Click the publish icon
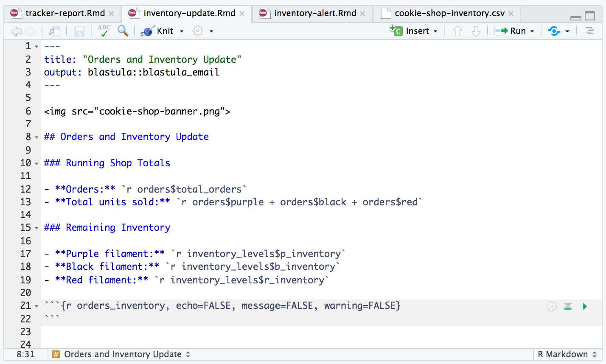 (554, 31)
